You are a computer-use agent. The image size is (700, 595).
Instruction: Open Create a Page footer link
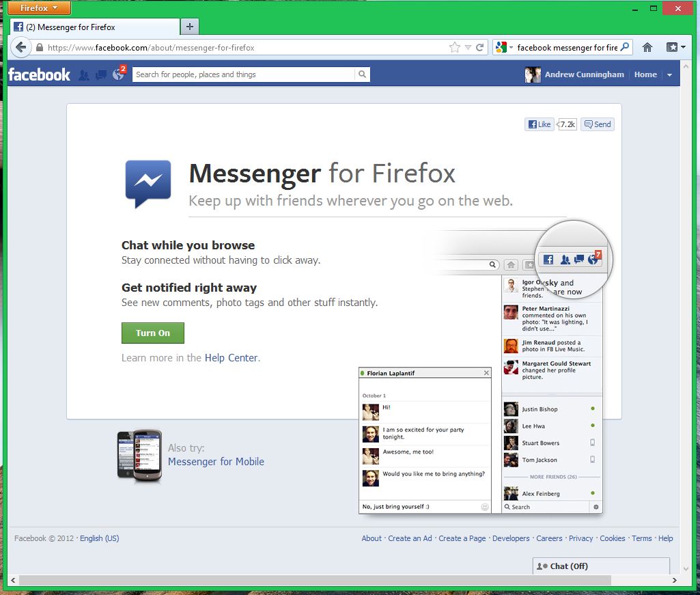(x=462, y=538)
